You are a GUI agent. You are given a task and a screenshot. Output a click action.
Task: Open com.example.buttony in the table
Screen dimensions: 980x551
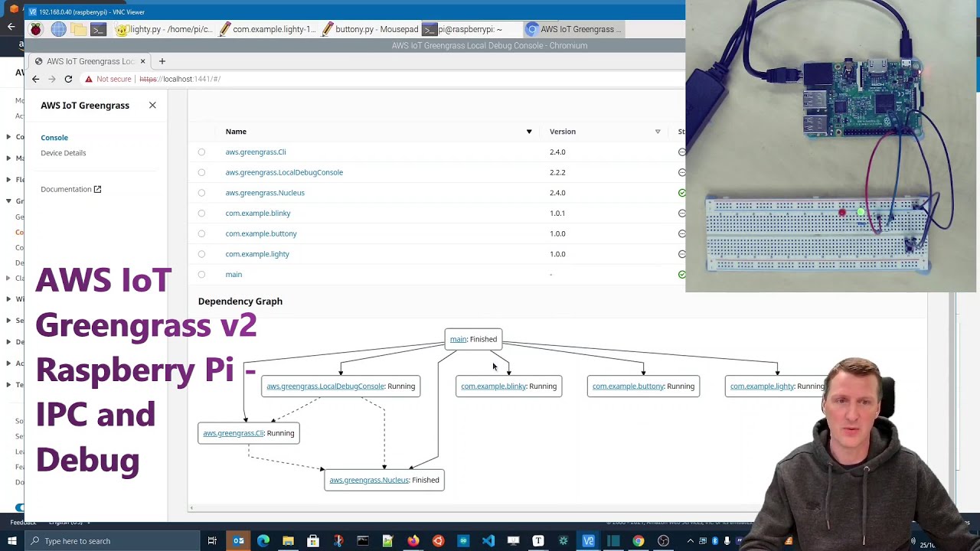tap(261, 233)
